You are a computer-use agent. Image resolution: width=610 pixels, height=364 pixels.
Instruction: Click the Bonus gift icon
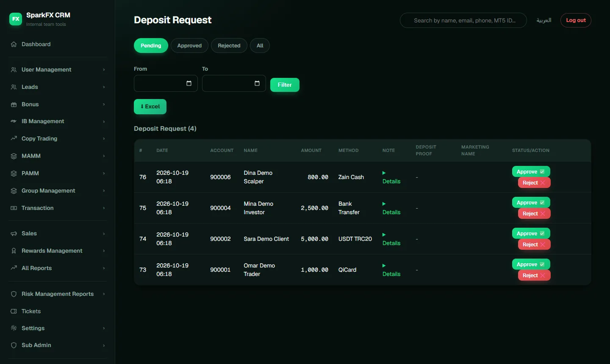pyautogui.click(x=14, y=105)
